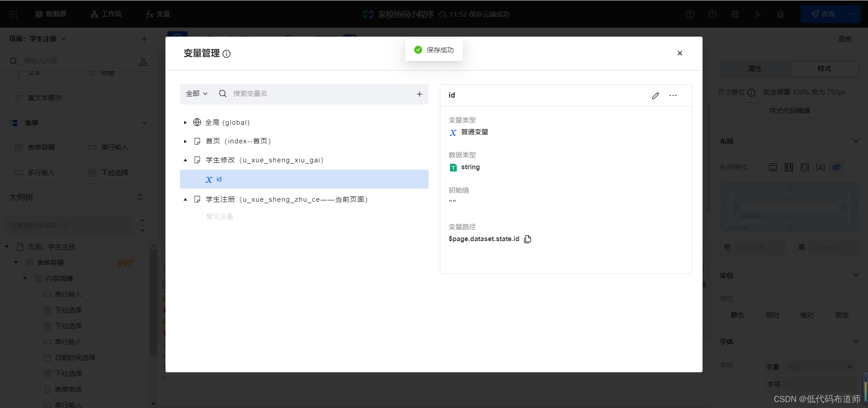The width and height of the screenshot is (868, 408).
Task: Open the 字重 font weight dropdown
Action: [x=820, y=367]
